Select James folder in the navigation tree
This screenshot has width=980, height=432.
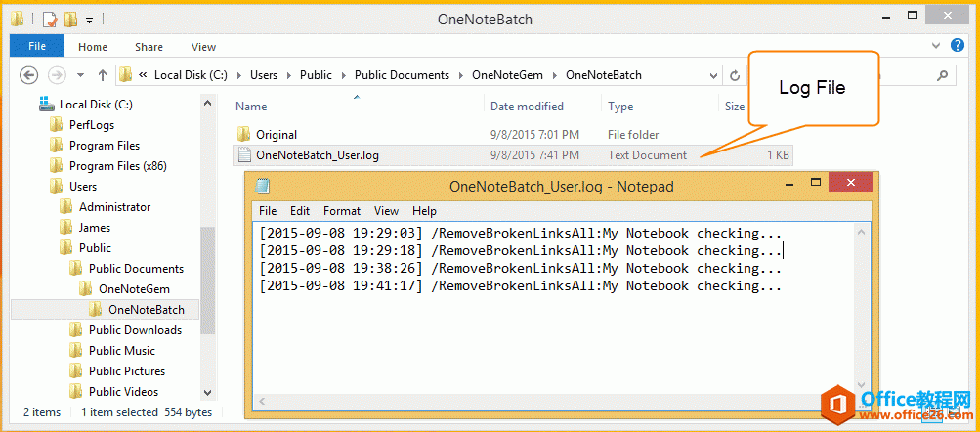(x=95, y=228)
